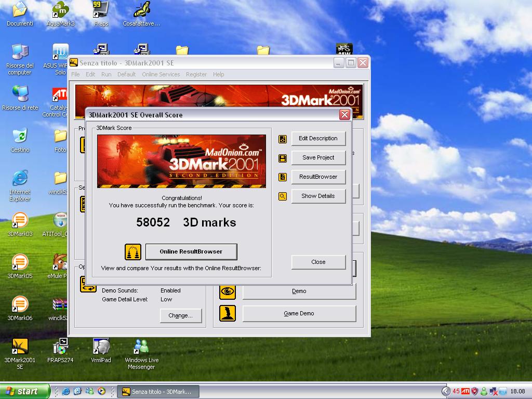Click the Windows start button
532x399 pixels.
click(24, 391)
